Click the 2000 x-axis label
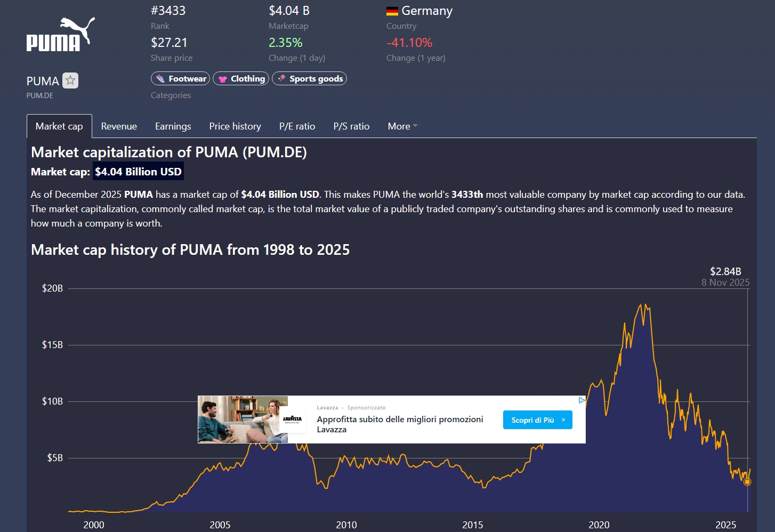The height and width of the screenshot is (532, 775). (x=94, y=525)
